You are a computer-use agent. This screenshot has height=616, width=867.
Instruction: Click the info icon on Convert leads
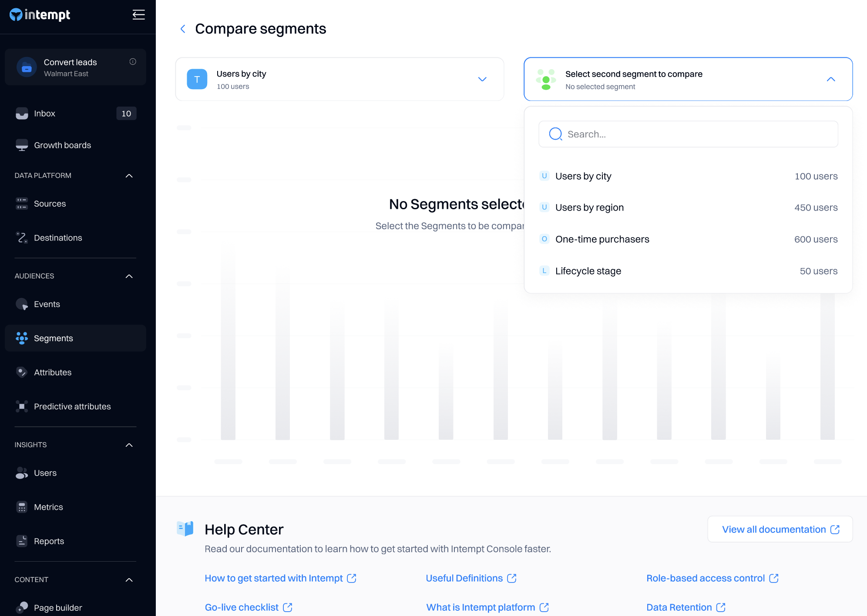133,62
